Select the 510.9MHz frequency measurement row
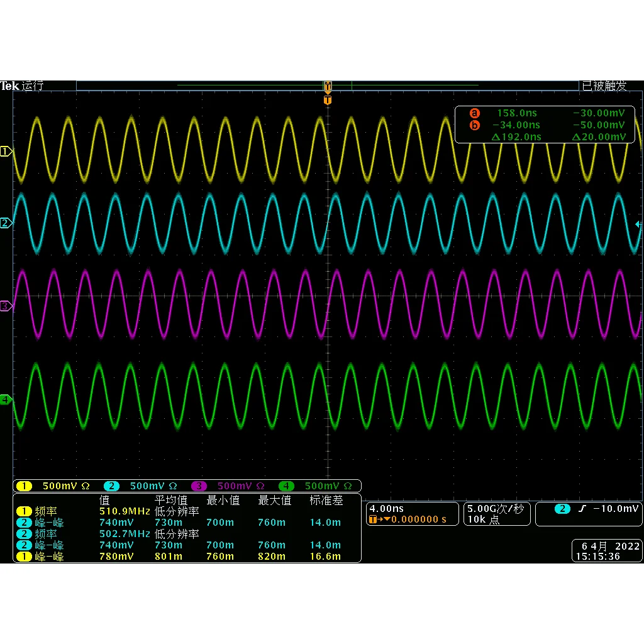Screen dimensions: 644x644 (x=126, y=511)
